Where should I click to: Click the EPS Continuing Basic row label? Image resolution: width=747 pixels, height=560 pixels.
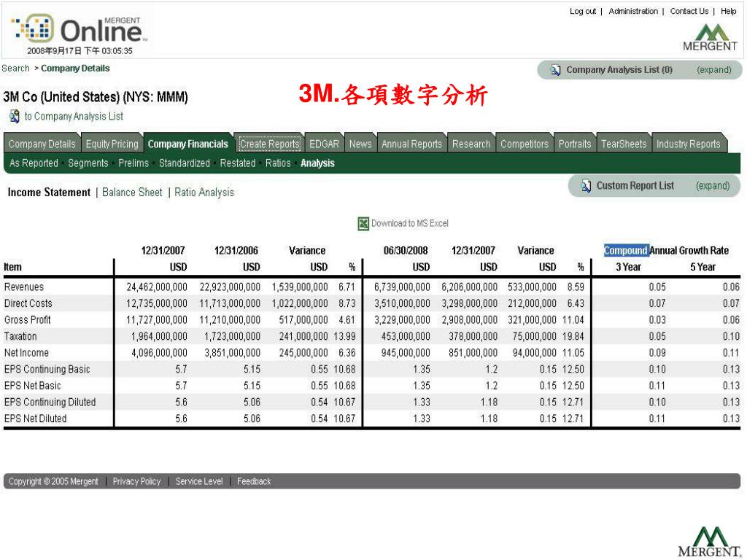click(x=47, y=369)
